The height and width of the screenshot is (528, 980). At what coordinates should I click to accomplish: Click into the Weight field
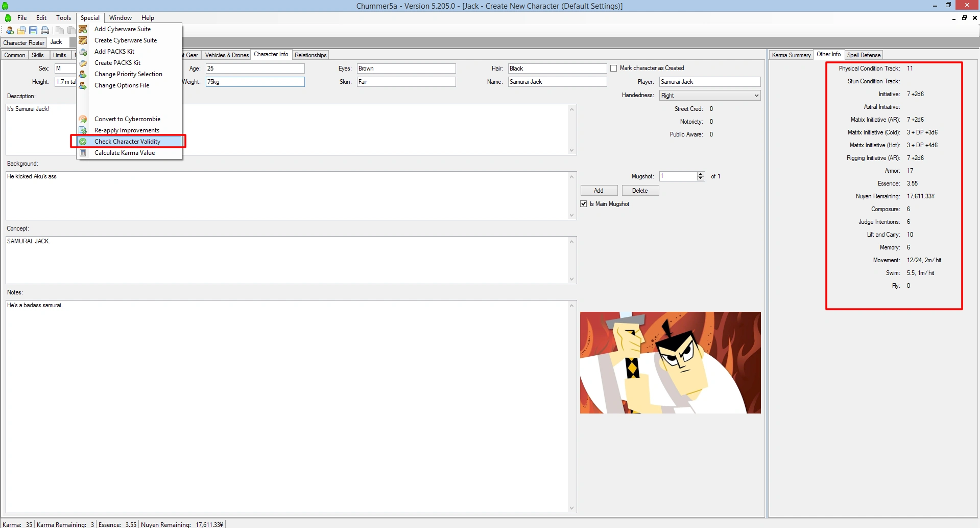coord(255,82)
